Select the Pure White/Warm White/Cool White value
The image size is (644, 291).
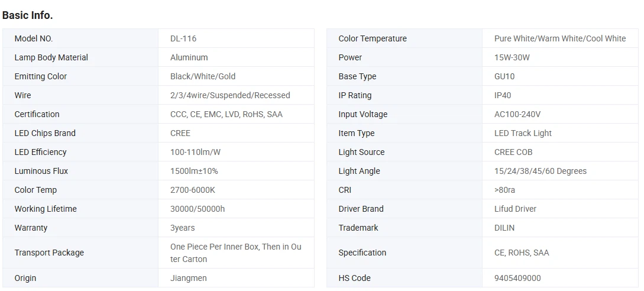[560, 38]
